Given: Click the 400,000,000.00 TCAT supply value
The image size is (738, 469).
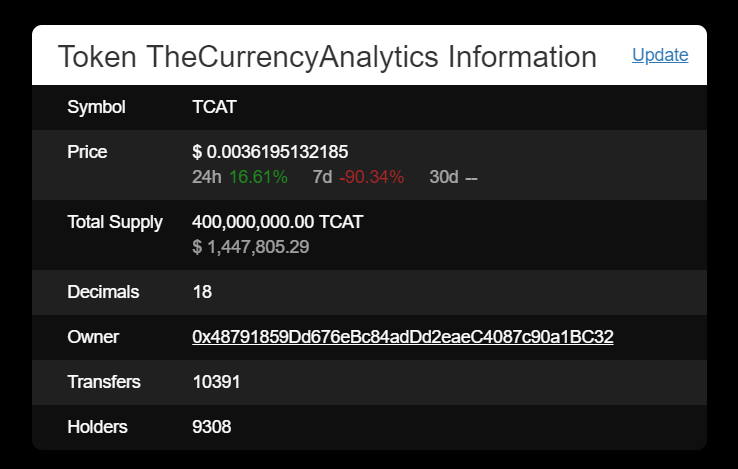Looking at the screenshot, I should [277, 222].
